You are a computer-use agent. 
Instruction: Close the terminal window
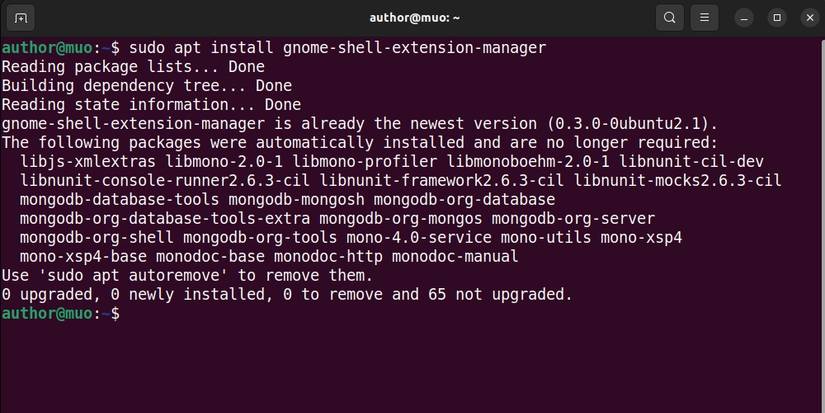[x=806, y=18]
